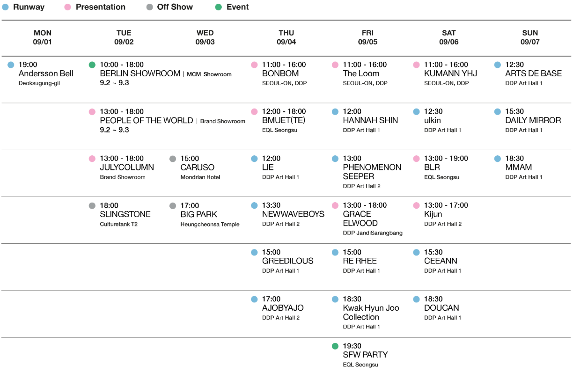Select the Off Show legend label
This screenshot has width=588, height=372.
[175, 7]
